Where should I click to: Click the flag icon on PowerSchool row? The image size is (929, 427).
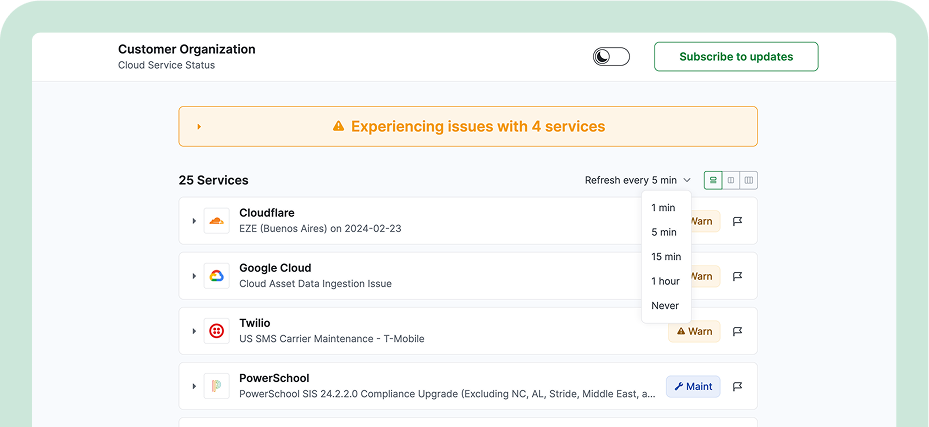tap(738, 386)
